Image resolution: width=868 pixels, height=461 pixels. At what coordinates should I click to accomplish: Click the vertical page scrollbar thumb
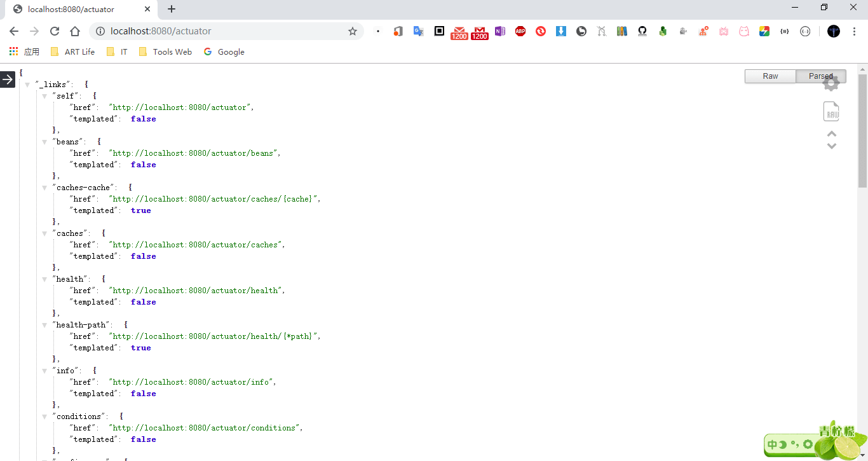point(863,130)
